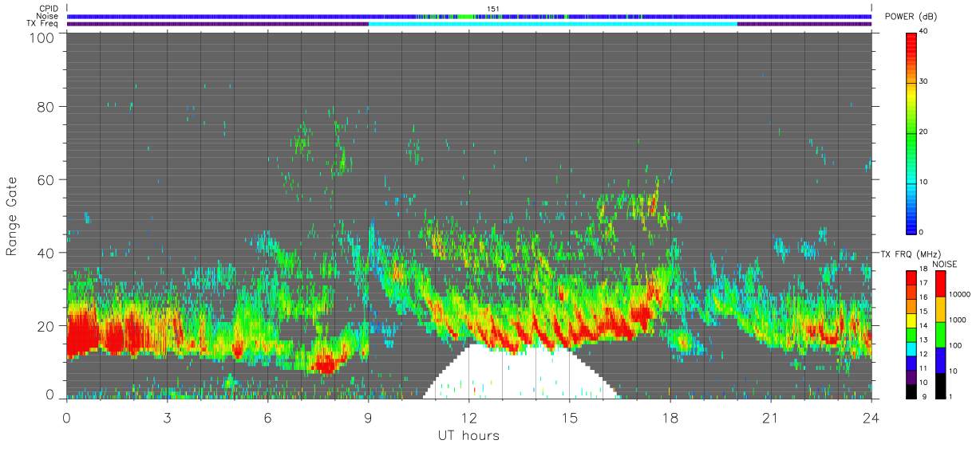Click the cyan segment of the TX FRQ colorbar
Viewport: 980px width, 452px height.
point(911,348)
